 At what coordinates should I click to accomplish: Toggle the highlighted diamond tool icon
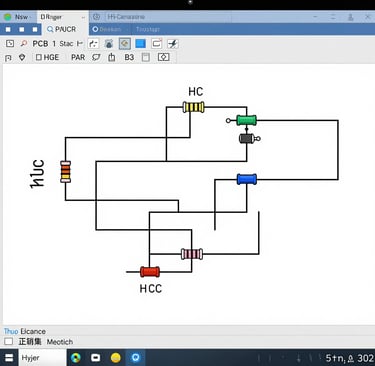pos(125,44)
